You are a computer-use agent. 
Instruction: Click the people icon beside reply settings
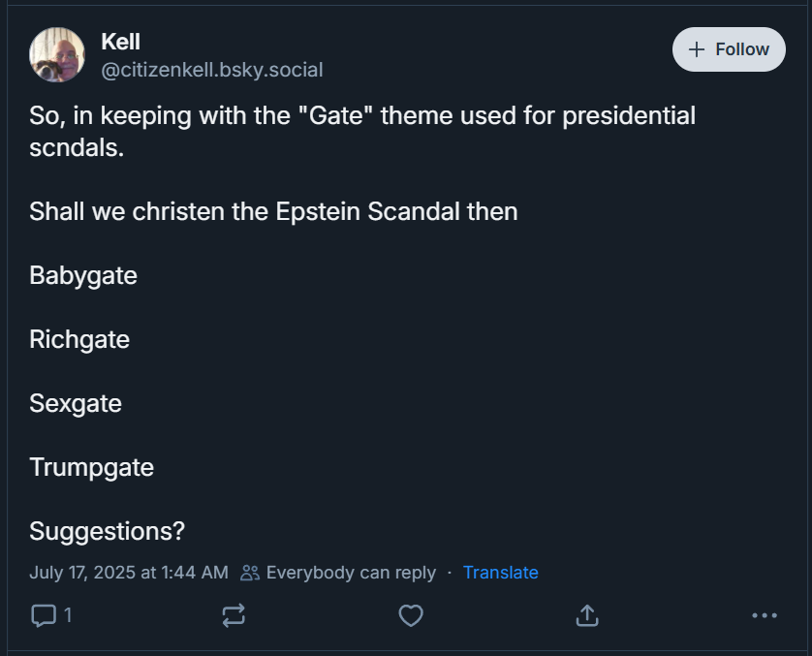pyautogui.click(x=250, y=573)
